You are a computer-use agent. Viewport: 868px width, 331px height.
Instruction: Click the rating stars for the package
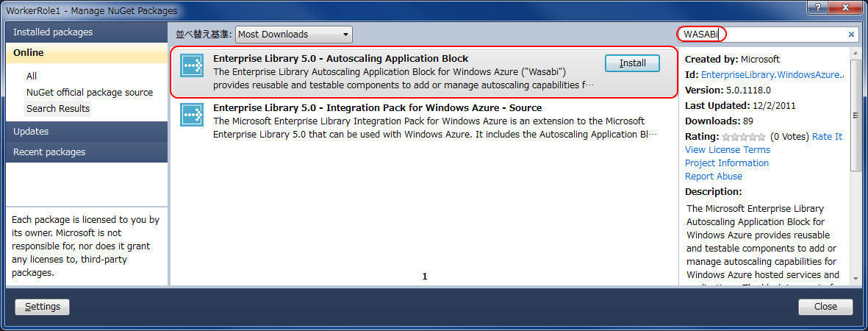(x=743, y=137)
